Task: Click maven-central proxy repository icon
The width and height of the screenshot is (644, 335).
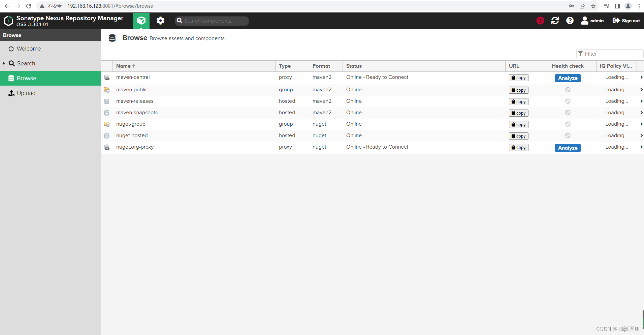Action: pyautogui.click(x=107, y=78)
